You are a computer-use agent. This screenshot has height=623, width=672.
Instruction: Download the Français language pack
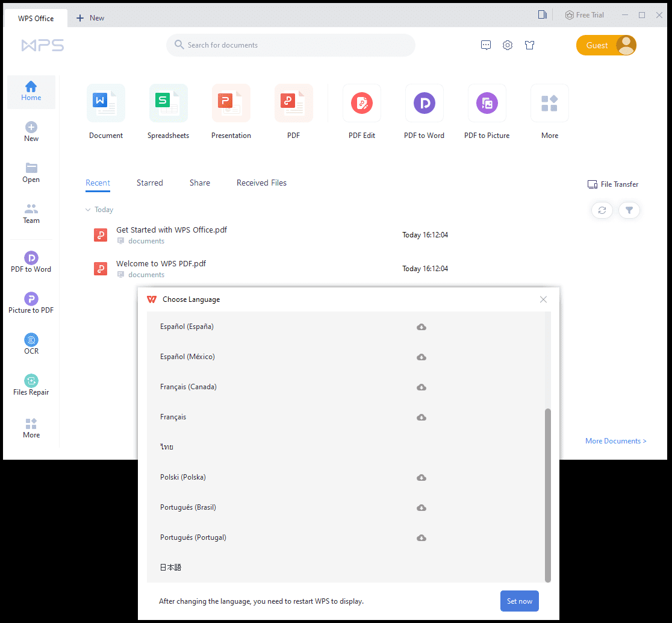(x=422, y=417)
